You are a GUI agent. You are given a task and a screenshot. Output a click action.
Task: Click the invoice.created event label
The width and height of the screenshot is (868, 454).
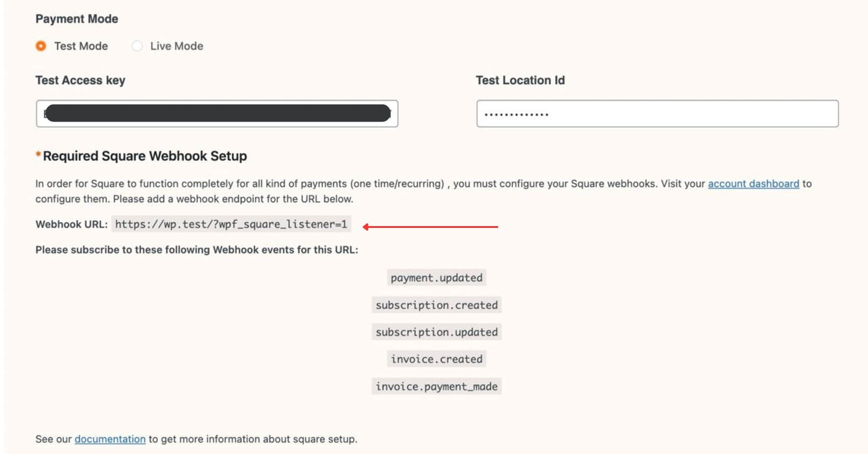436,359
